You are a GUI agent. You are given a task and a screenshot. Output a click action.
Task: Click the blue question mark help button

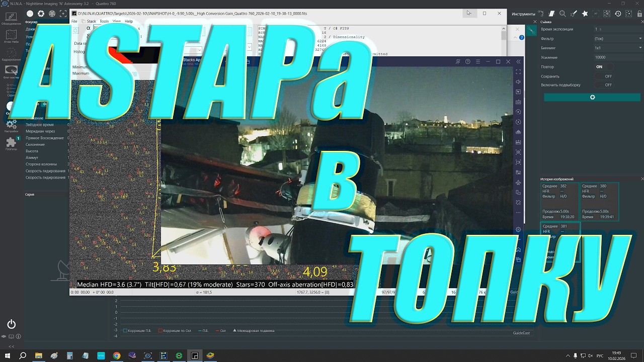(522, 38)
